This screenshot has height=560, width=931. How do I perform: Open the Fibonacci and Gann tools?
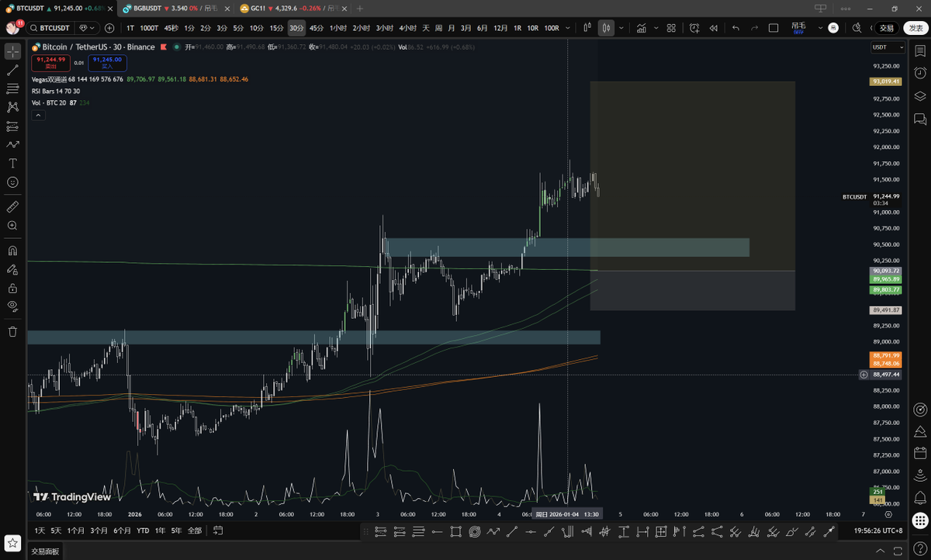pos(12,88)
